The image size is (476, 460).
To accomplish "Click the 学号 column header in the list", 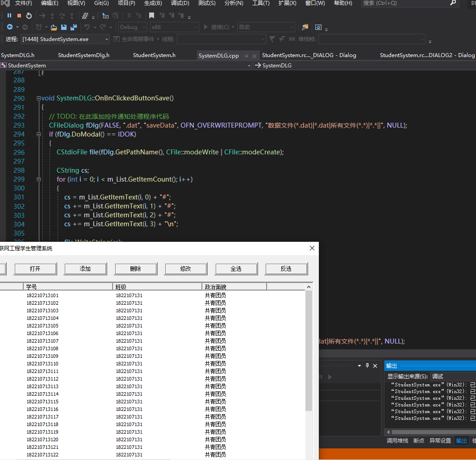I will tap(67, 286).
